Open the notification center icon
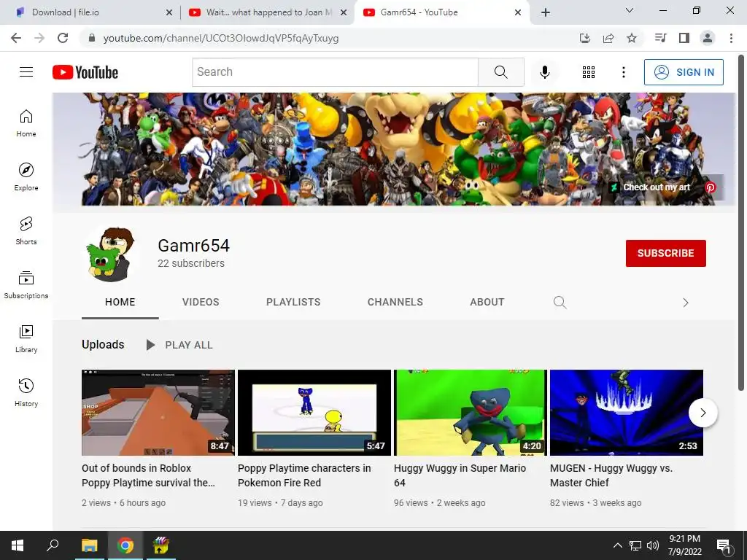747x560 pixels. tap(723, 545)
